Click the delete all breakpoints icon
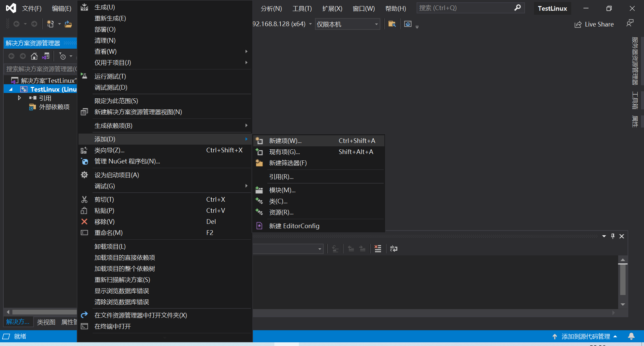 [378, 249]
